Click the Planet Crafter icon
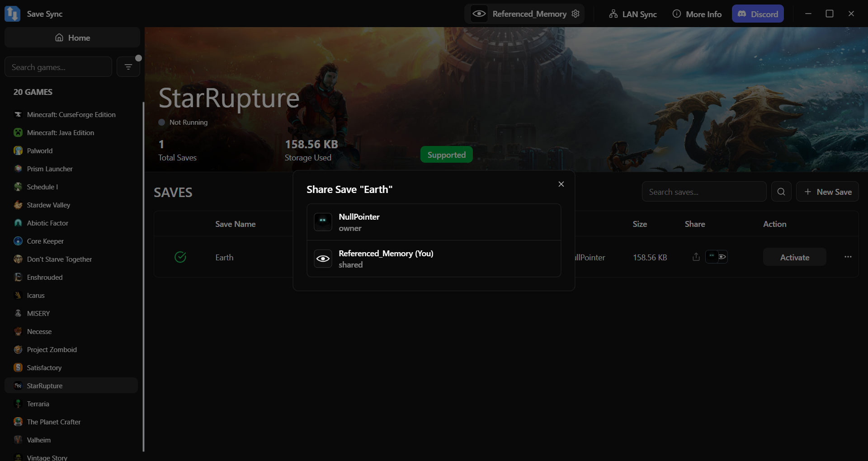 click(x=18, y=422)
